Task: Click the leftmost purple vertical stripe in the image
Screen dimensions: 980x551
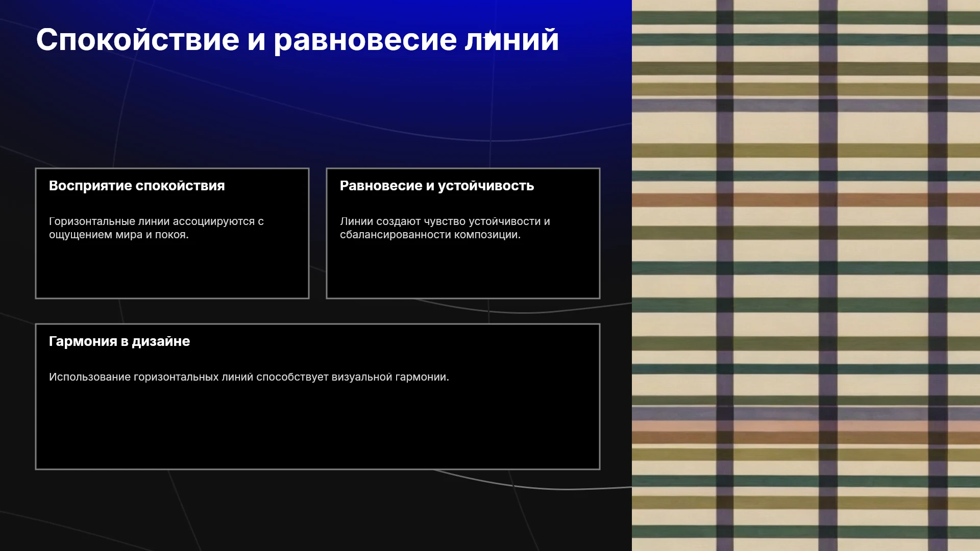Action: pyautogui.click(x=725, y=275)
